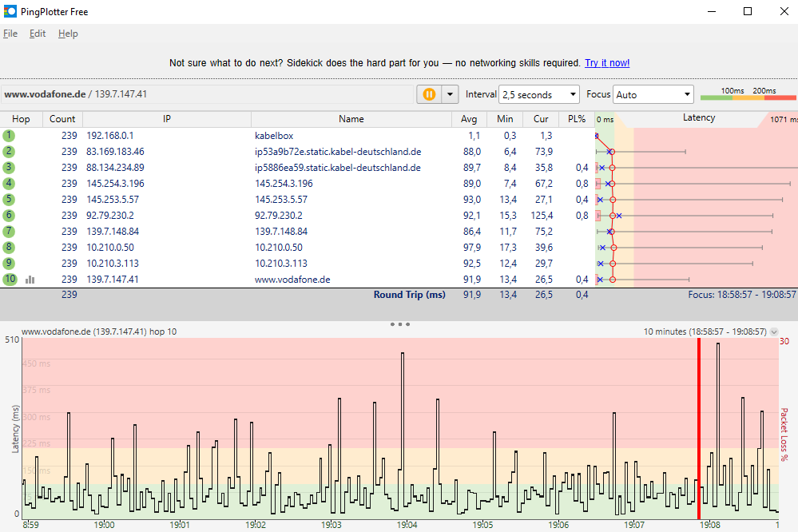Click the three-dot splitter handle above timeline graph

(x=400, y=324)
